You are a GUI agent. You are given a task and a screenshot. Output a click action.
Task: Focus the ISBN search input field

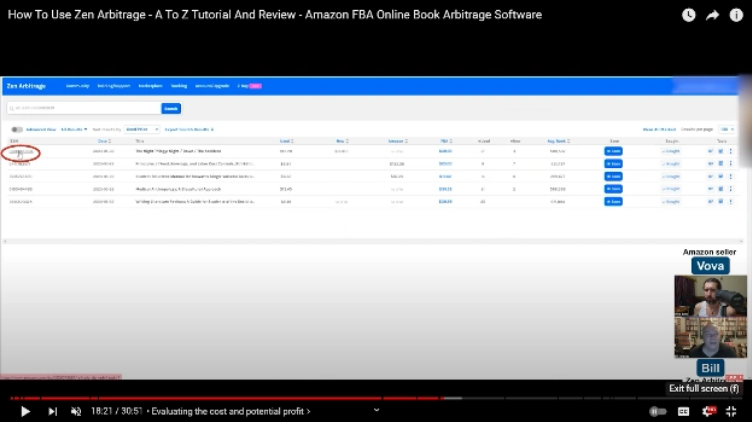[84, 108]
